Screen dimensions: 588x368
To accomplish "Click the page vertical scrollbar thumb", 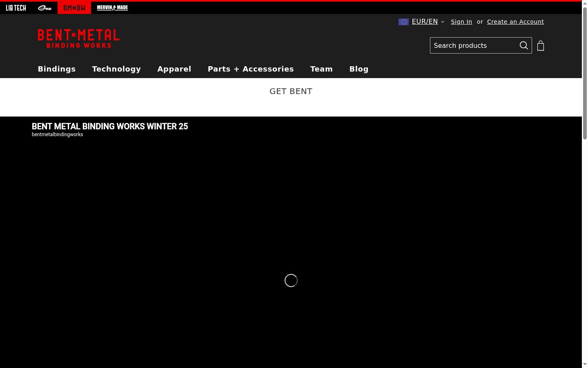I will point(585,74).
